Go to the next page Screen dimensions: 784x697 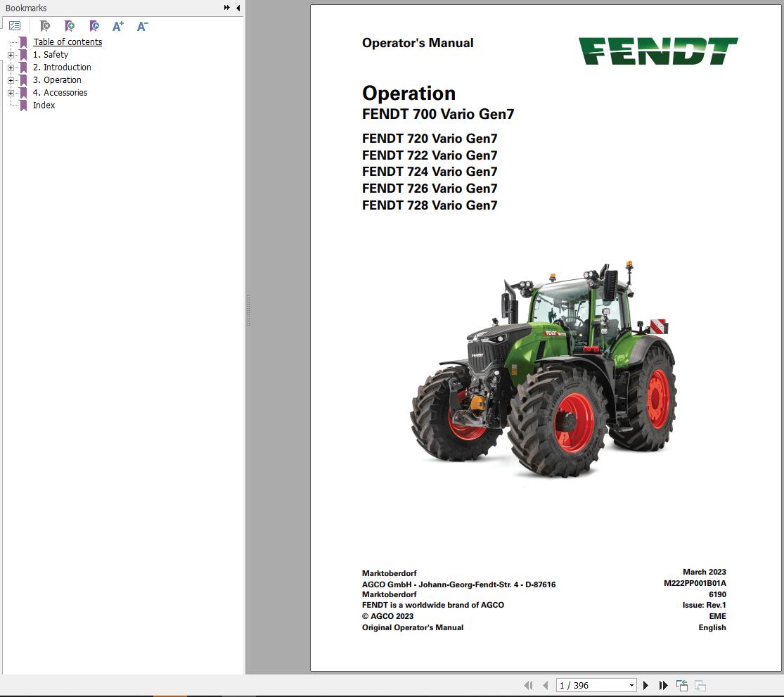645,686
